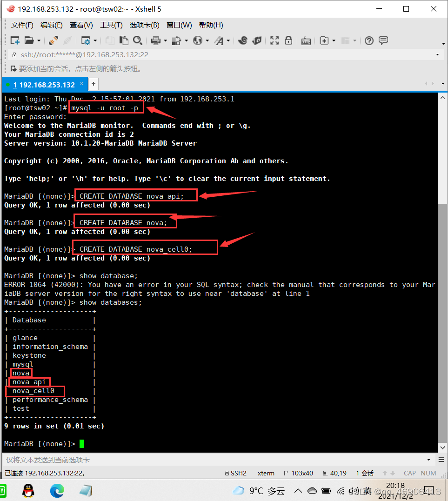
Task: Click the New Session toolbar icon
Action: (x=15, y=40)
